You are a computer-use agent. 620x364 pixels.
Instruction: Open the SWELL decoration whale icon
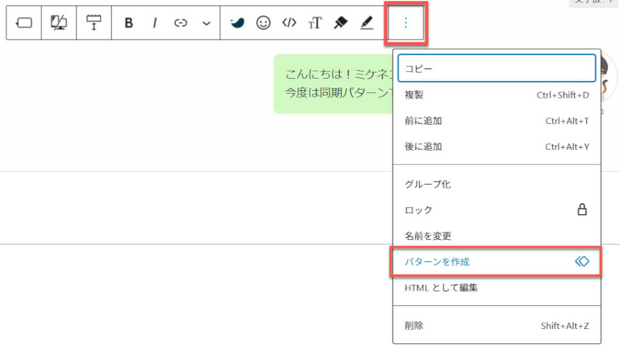[x=237, y=23]
